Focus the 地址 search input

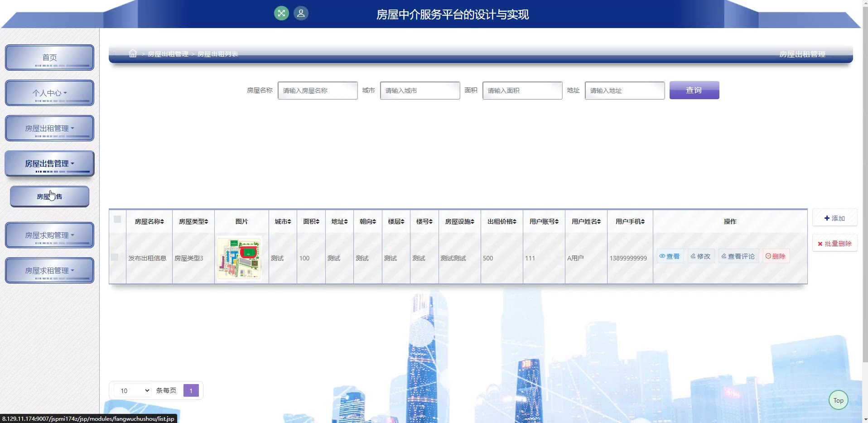(x=625, y=91)
